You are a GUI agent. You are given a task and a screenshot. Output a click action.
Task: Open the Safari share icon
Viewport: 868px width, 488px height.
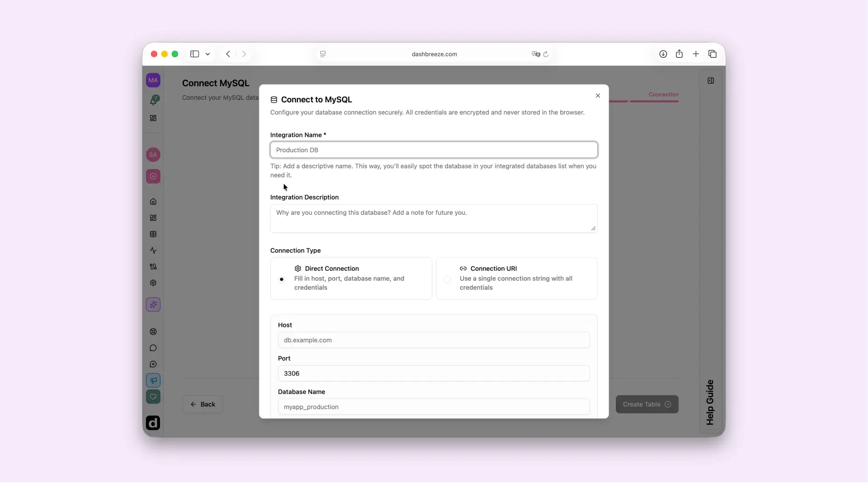(x=680, y=54)
